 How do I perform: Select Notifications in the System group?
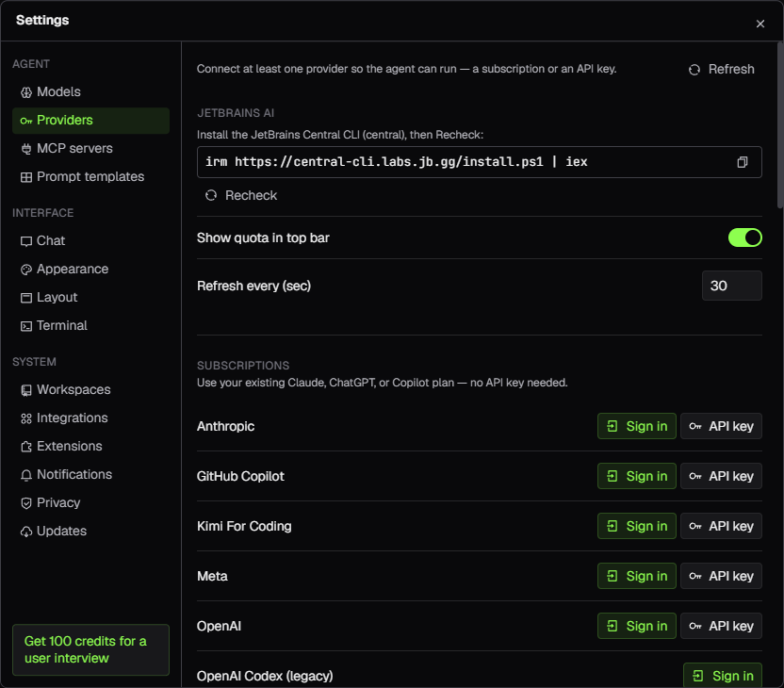click(90, 474)
